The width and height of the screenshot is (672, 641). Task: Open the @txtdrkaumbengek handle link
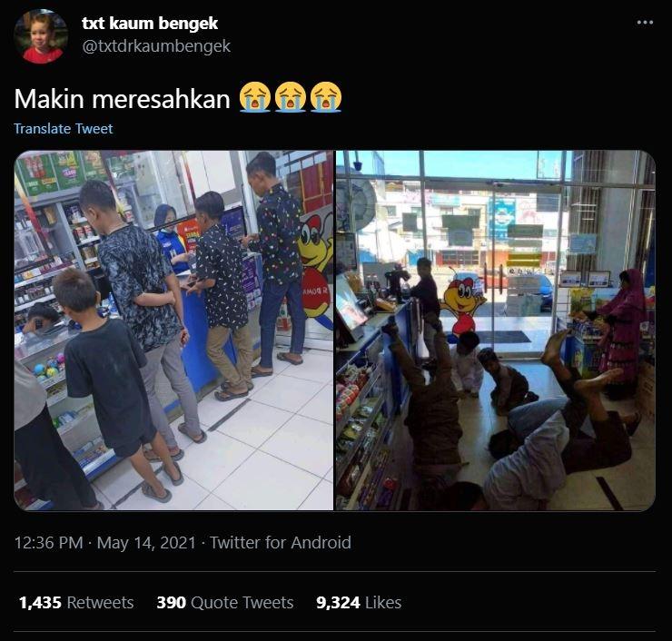tap(156, 46)
